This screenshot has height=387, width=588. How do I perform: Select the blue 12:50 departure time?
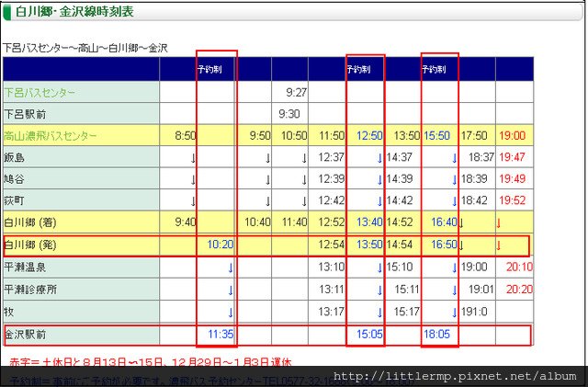click(369, 135)
